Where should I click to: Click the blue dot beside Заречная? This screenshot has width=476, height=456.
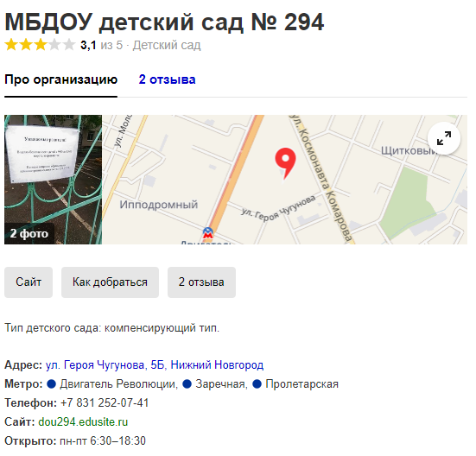[187, 384]
